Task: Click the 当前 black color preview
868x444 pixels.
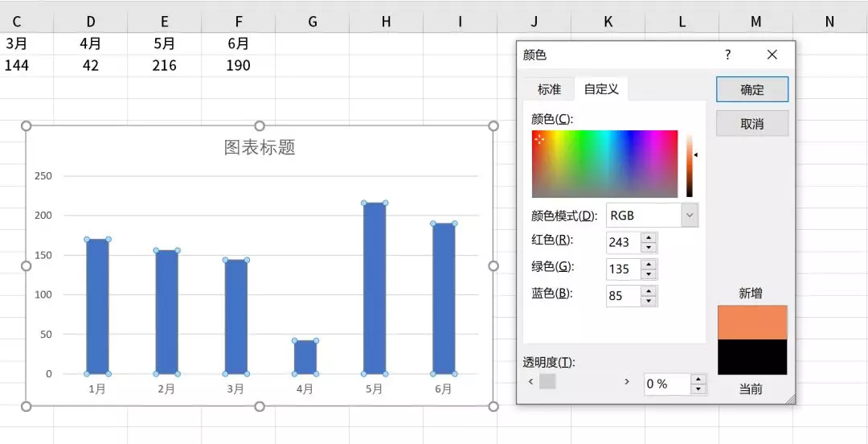Action: pyautogui.click(x=751, y=357)
